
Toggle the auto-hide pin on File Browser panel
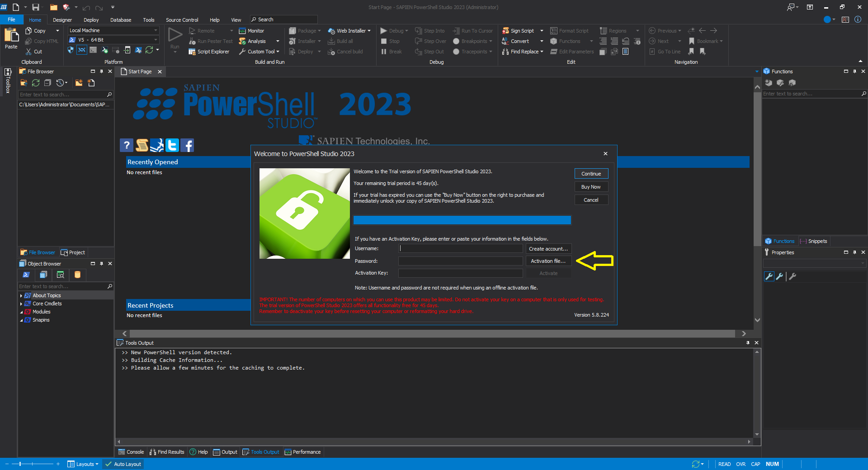(x=101, y=71)
